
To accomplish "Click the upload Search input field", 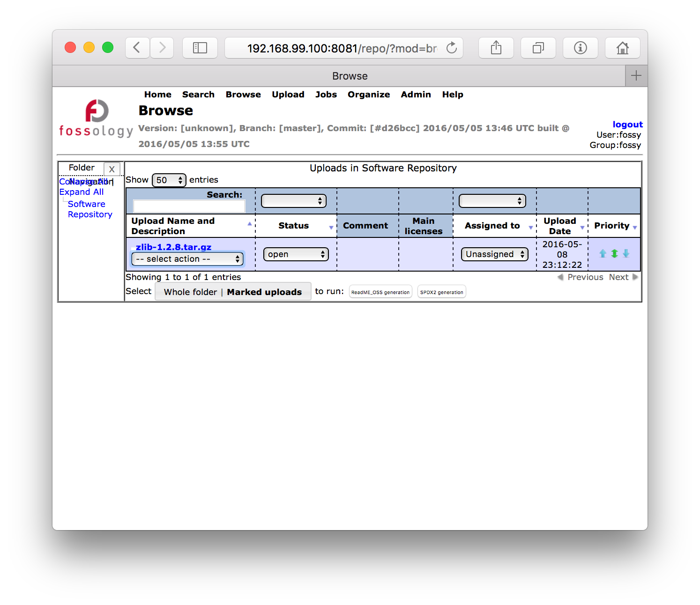I will coord(189,207).
